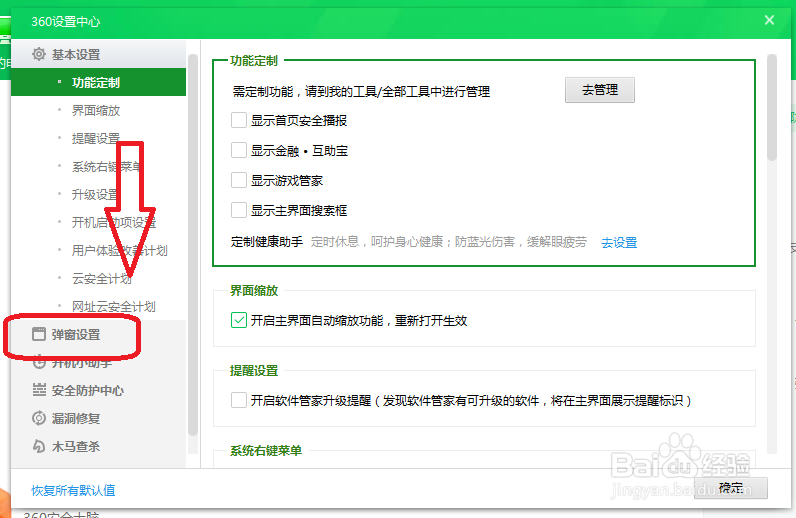The image size is (796, 518).
Task: Click the icon beside 安全防护中心
Action: (x=39, y=390)
